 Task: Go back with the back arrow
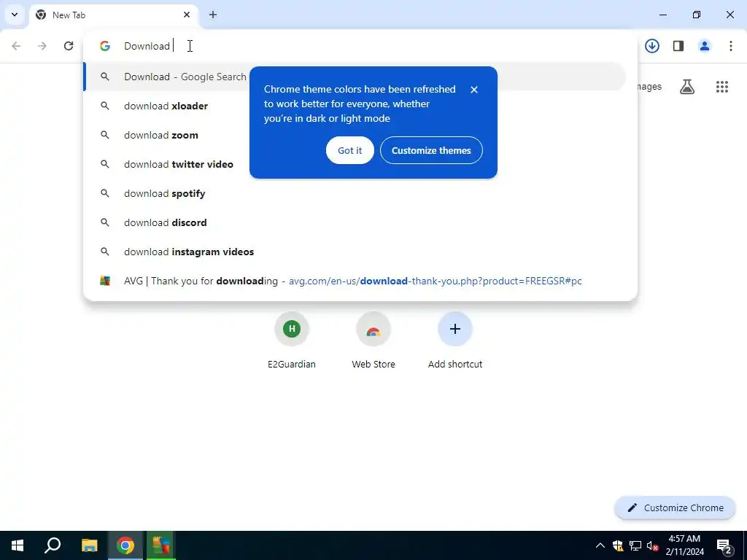tap(16, 46)
